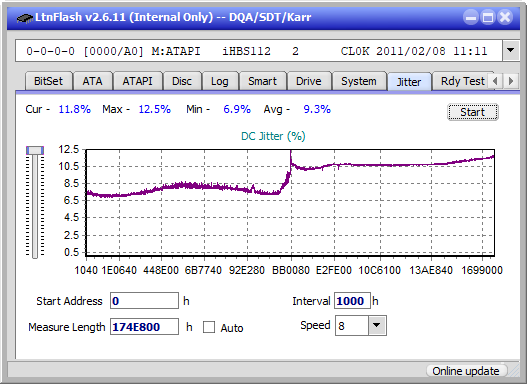Open the Smart tab

(262, 81)
